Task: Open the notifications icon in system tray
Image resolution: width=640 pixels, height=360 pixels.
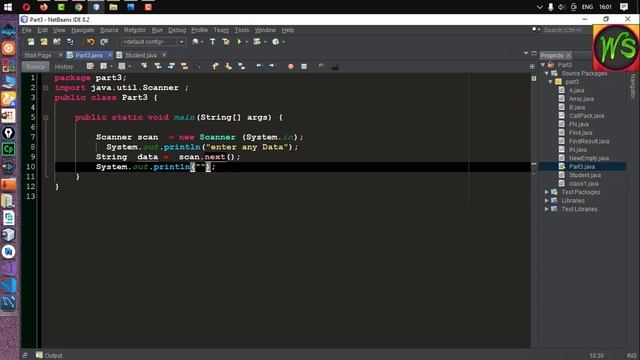Action: coord(624,7)
